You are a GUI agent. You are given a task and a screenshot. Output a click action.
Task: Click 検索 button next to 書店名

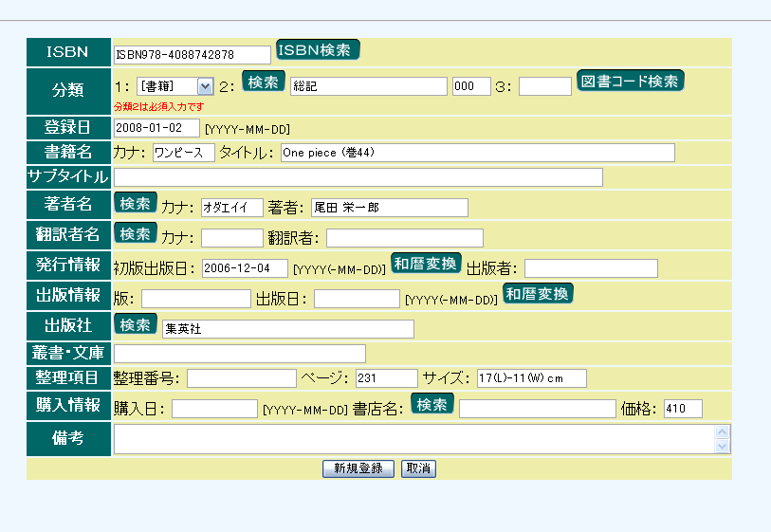[x=431, y=404]
